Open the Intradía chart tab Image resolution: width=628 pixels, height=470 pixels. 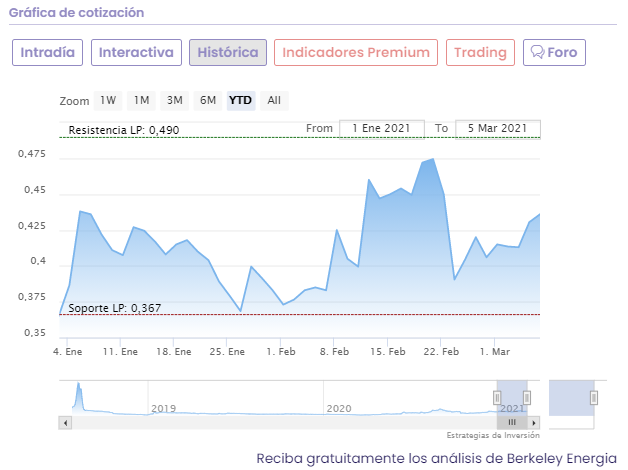tap(47, 52)
